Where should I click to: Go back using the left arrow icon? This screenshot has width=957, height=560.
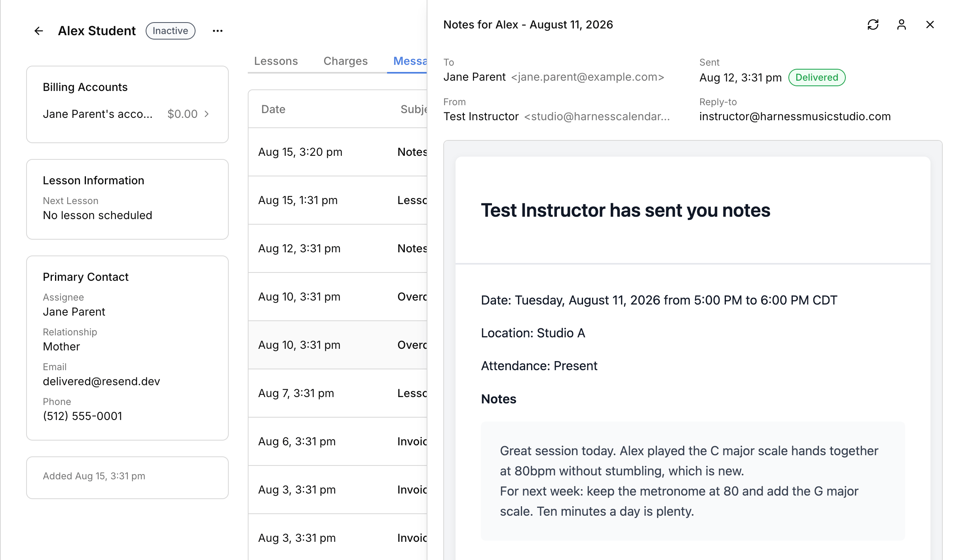[x=38, y=31]
